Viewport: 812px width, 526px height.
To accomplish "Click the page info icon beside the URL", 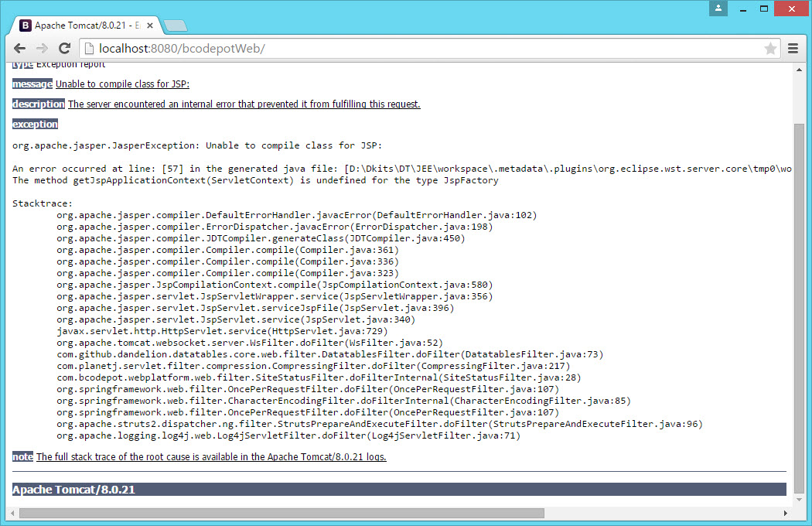I will point(89,48).
